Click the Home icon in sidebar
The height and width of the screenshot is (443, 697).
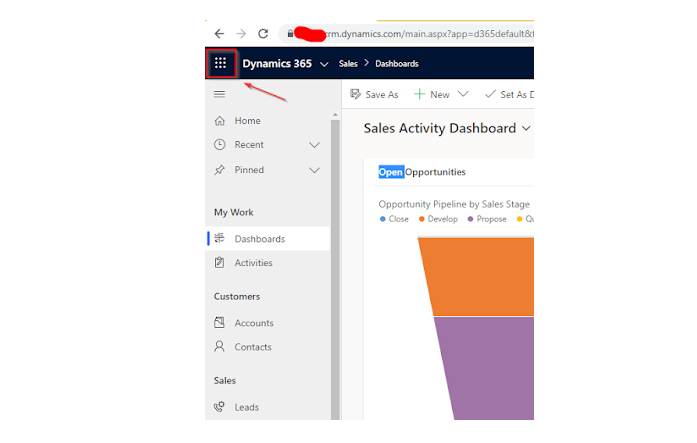220,121
